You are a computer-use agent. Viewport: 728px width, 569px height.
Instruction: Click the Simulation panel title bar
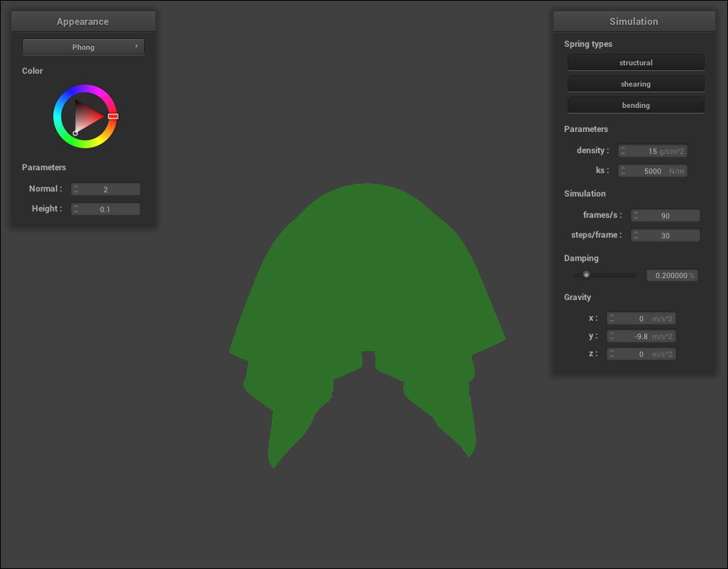pyautogui.click(x=634, y=21)
